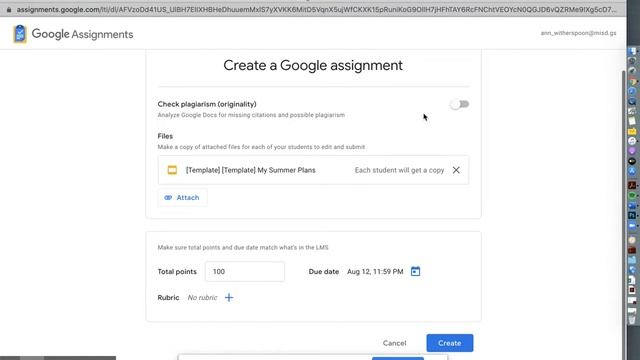Click the 'No rubric' text
The width and height of the screenshot is (640, 360).
[x=202, y=298]
